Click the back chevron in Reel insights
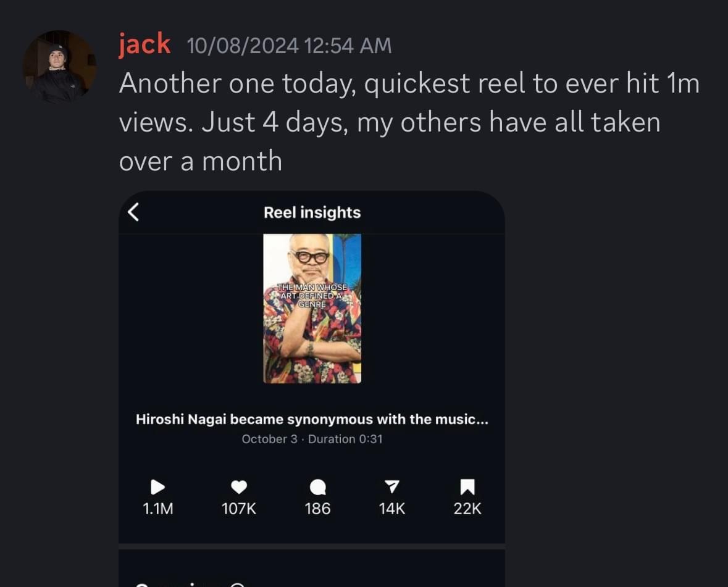This screenshot has height=587, width=728. click(133, 212)
